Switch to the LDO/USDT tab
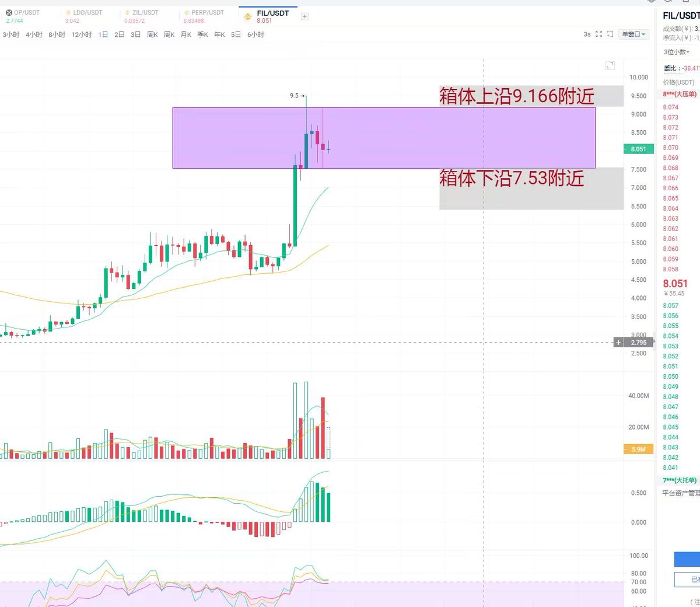 click(x=84, y=16)
